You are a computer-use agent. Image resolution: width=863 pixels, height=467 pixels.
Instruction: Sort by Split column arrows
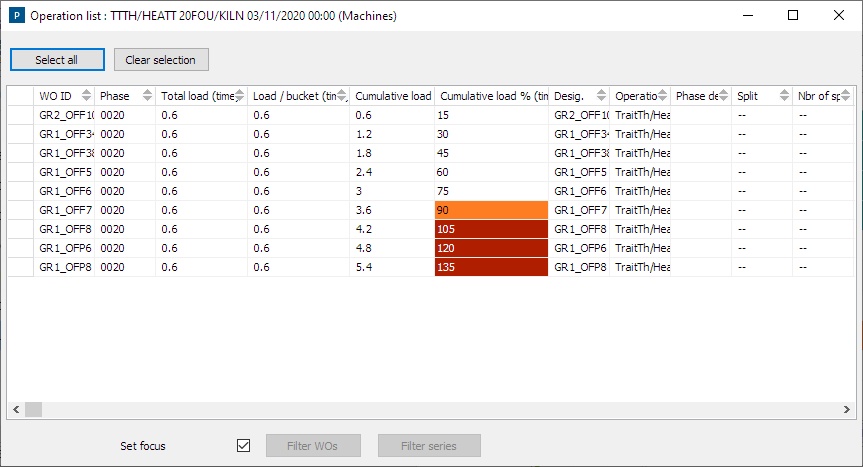click(784, 96)
